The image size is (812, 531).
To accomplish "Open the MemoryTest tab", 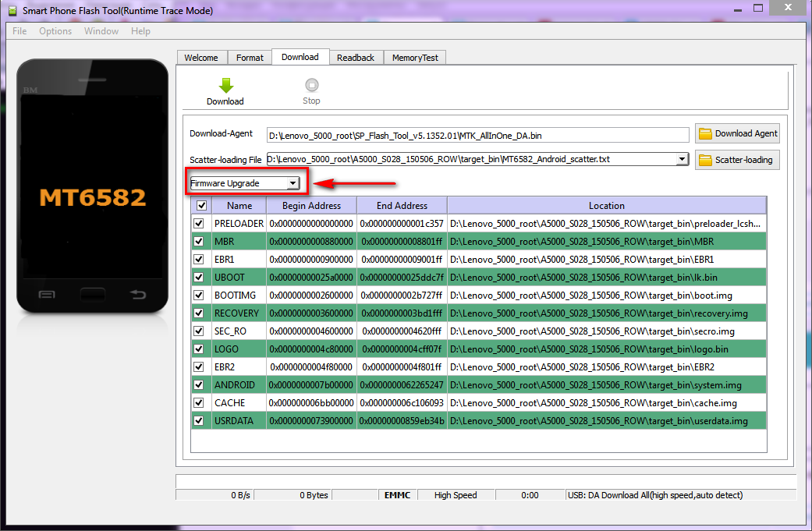I will [x=415, y=58].
